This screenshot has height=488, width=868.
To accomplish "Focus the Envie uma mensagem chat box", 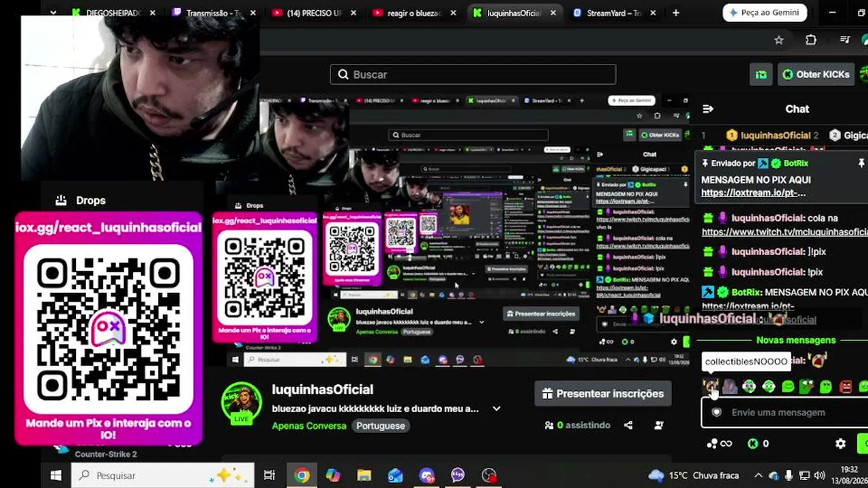I will pyautogui.click(x=785, y=413).
